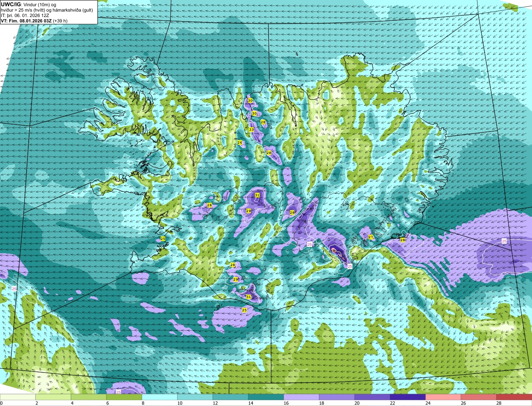The height and width of the screenshot is (406, 532).
Task: Click the legend scale number 22
Action: (392, 403)
